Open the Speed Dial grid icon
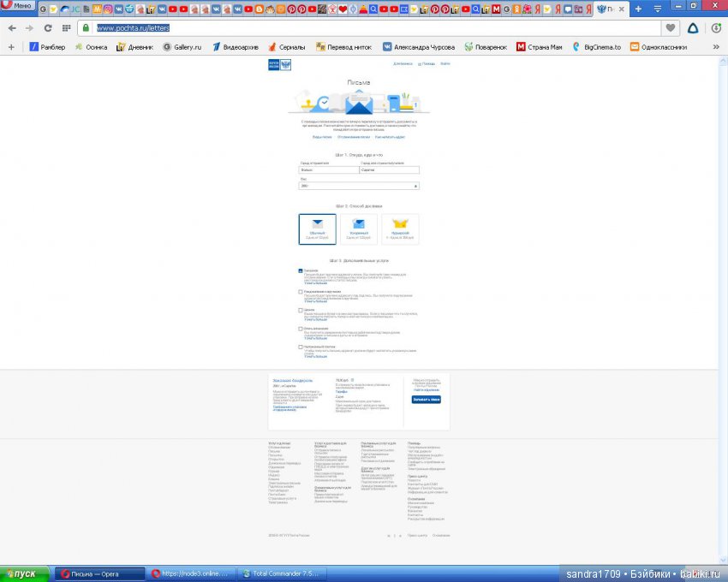 (x=66, y=27)
